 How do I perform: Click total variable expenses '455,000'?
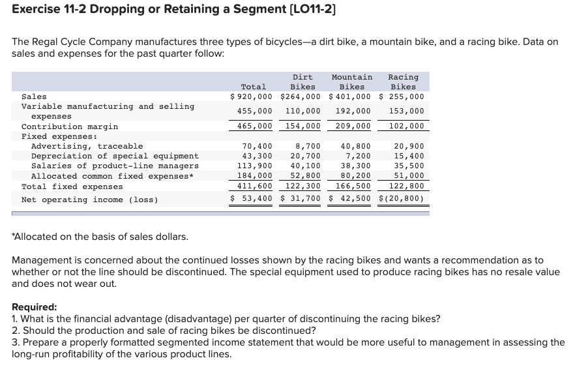point(255,111)
